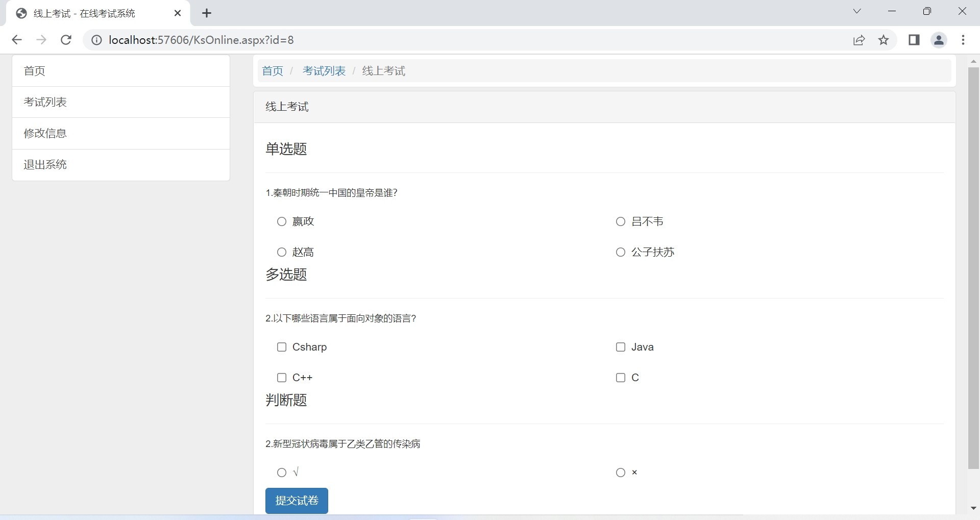The image size is (980, 520).
Task: Open a new browser tab
Action: pyautogui.click(x=207, y=13)
